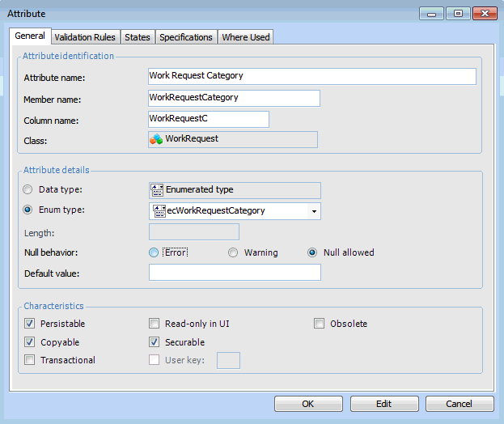Image resolution: width=504 pixels, height=424 pixels.
Task: Check the Obsolete checkbox
Action: click(320, 324)
